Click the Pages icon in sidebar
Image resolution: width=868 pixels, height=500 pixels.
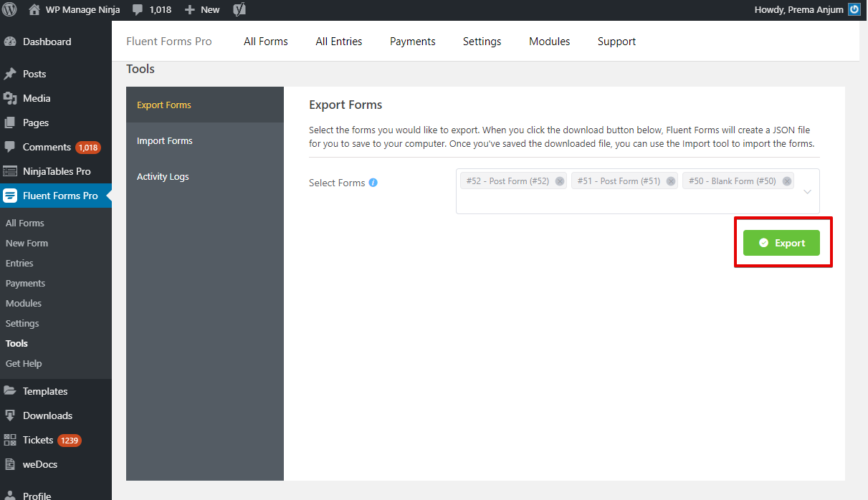click(10, 122)
